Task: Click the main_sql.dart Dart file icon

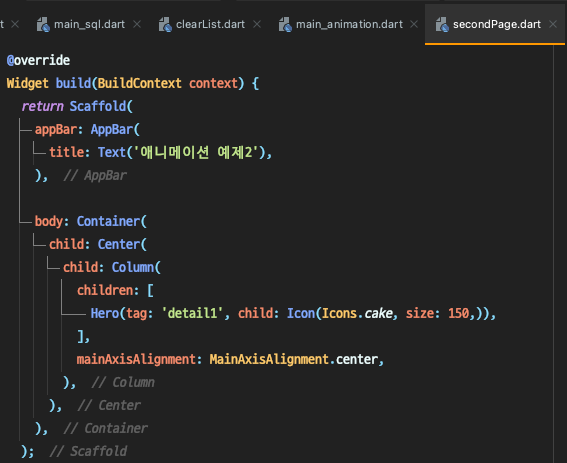Action: [43, 25]
